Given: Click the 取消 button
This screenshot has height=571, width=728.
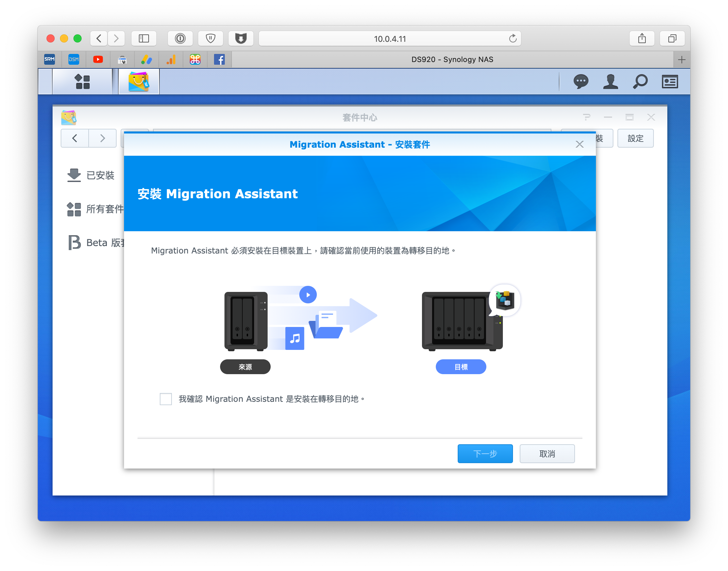Looking at the screenshot, I should click(x=547, y=454).
